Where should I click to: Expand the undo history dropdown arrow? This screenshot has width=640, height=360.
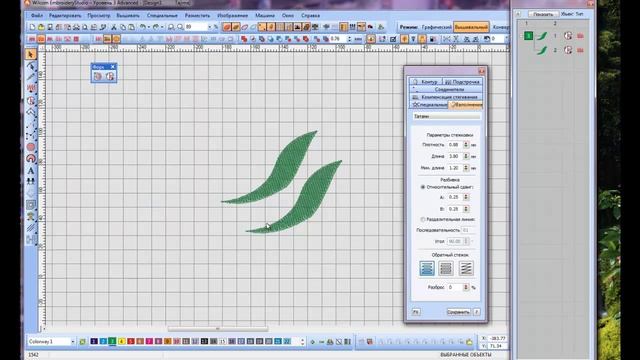(149, 27)
